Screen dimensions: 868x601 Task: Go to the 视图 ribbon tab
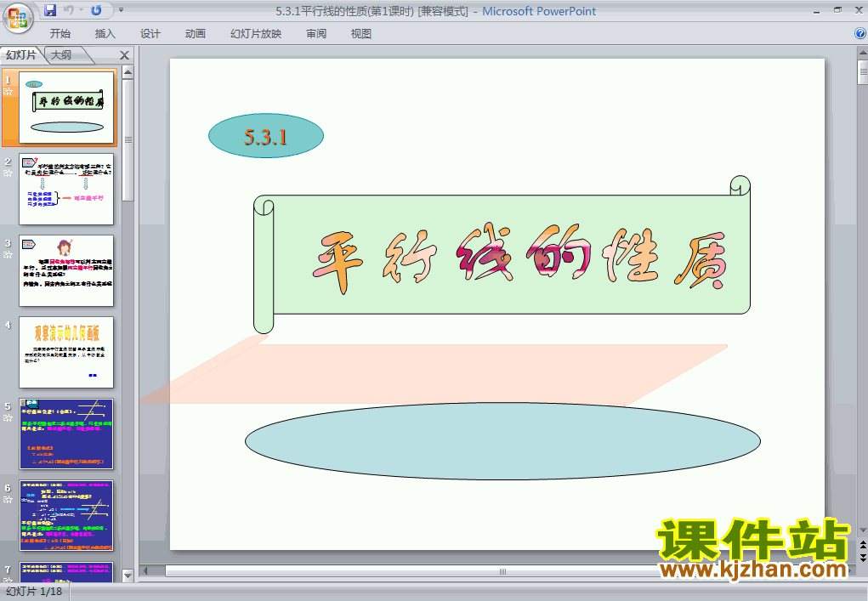(x=361, y=34)
